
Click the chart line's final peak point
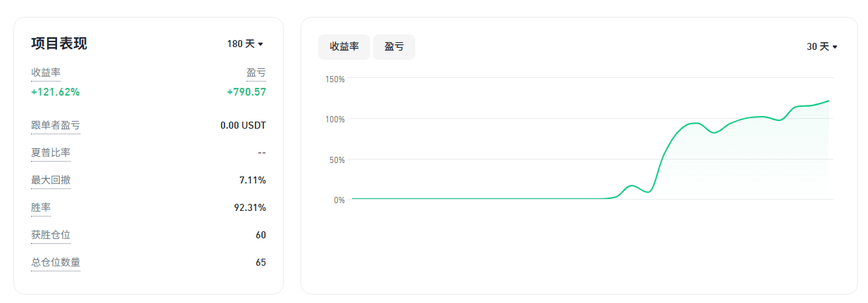pyautogui.click(x=829, y=101)
